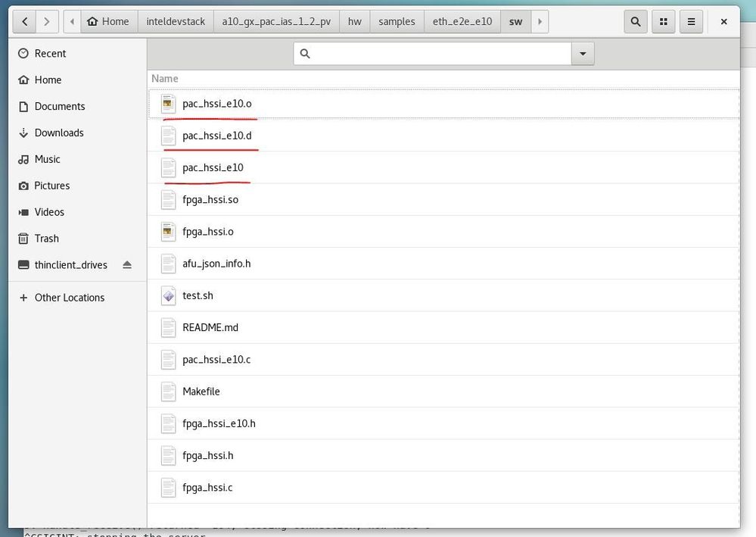Go back with the left arrow button

pos(24,22)
